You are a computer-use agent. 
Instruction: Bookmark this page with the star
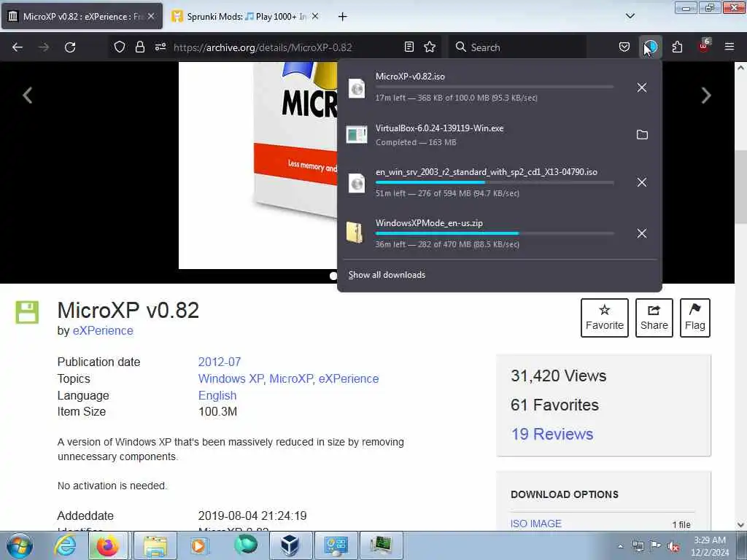tap(430, 47)
